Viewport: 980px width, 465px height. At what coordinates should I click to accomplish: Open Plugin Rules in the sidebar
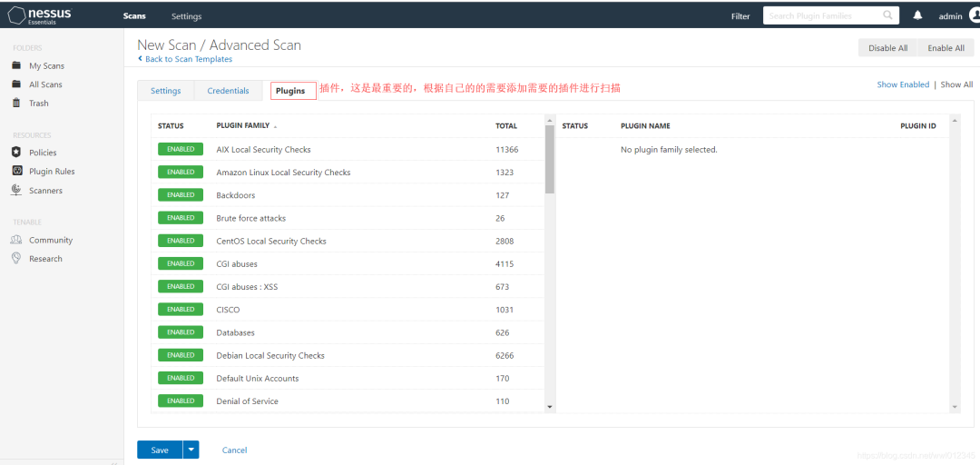pos(52,172)
